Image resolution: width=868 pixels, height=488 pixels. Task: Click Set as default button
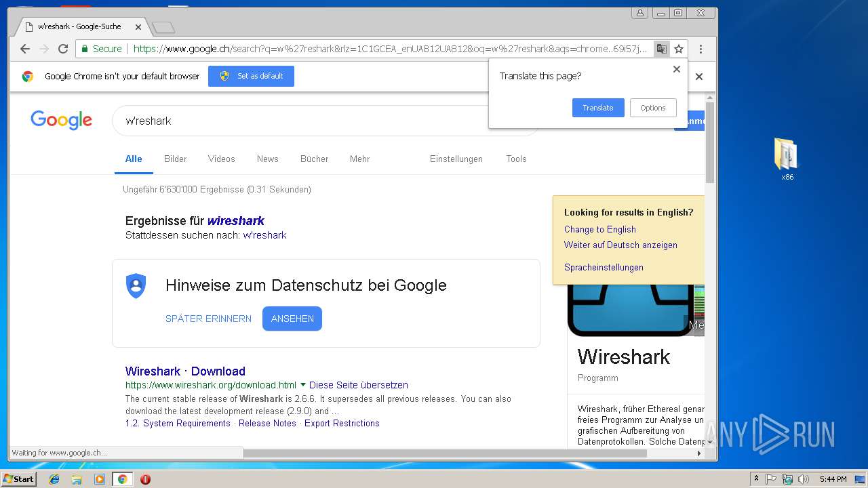point(251,77)
